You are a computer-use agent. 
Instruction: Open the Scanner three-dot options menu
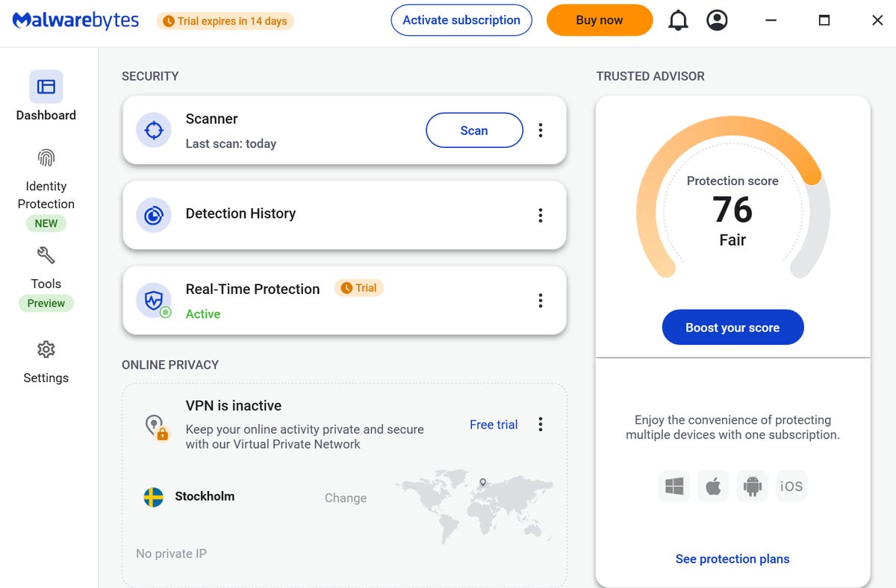click(541, 131)
